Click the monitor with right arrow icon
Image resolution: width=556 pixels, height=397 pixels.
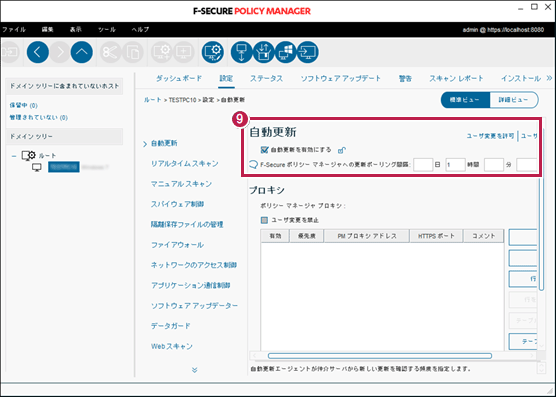pyautogui.click(x=307, y=52)
